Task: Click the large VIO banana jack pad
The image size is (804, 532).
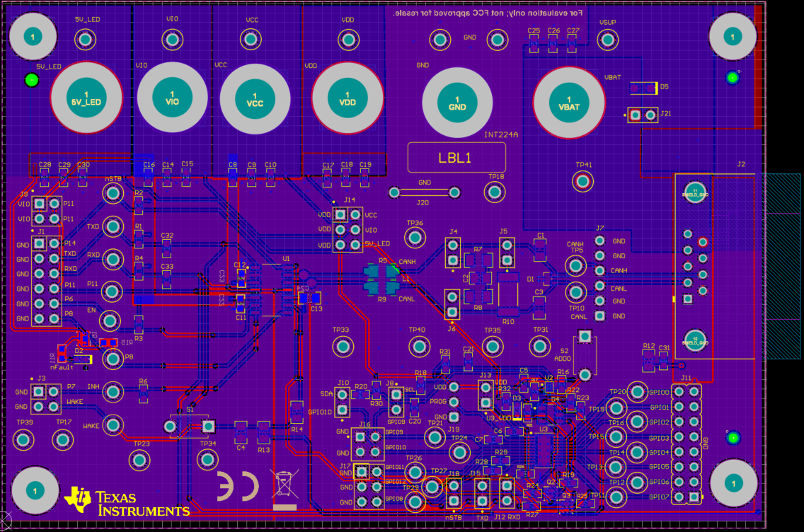Action: tap(171, 98)
